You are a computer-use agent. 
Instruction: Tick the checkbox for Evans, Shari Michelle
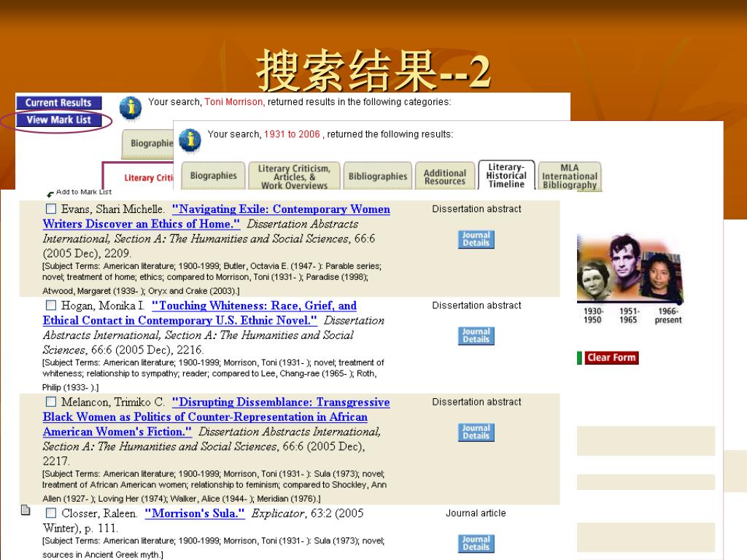[x=51, y=209]
